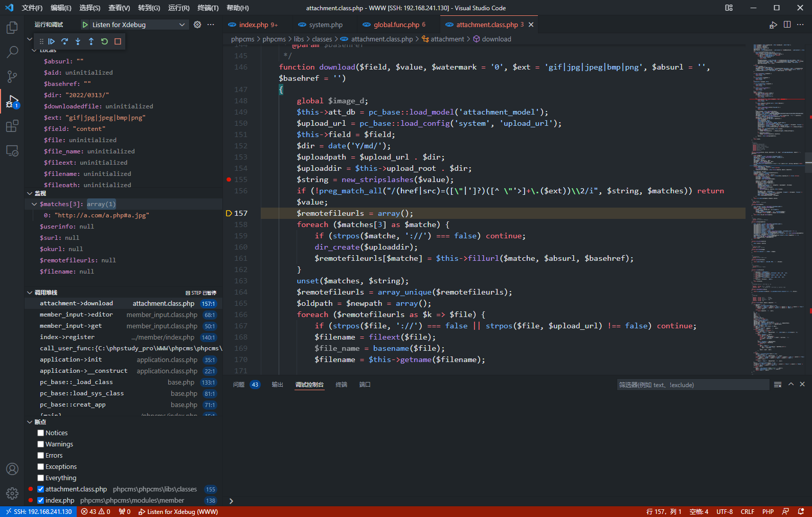Switch to the index.php editor tab

pyautogui.click(x=253, y=25)
